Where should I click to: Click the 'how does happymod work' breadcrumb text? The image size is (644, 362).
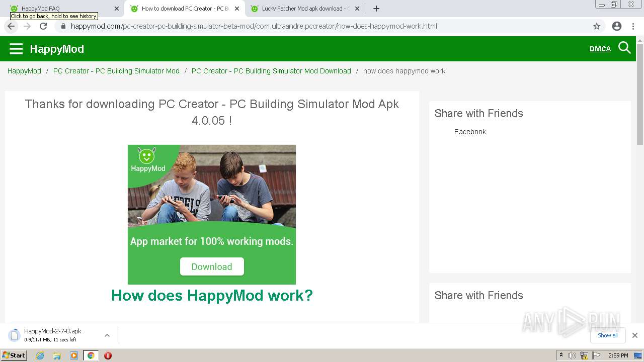click(404, 71)
